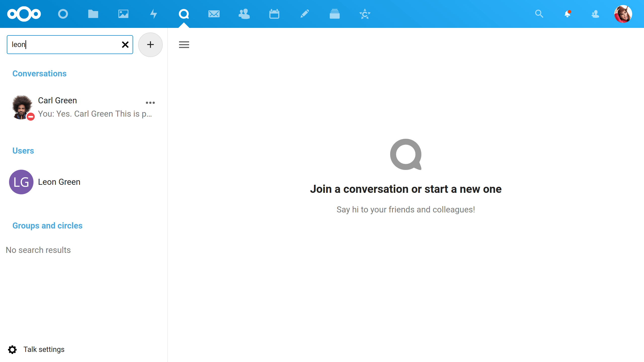Open the Photos app
This screenshot has width=644, height=362.
point(123,14)
